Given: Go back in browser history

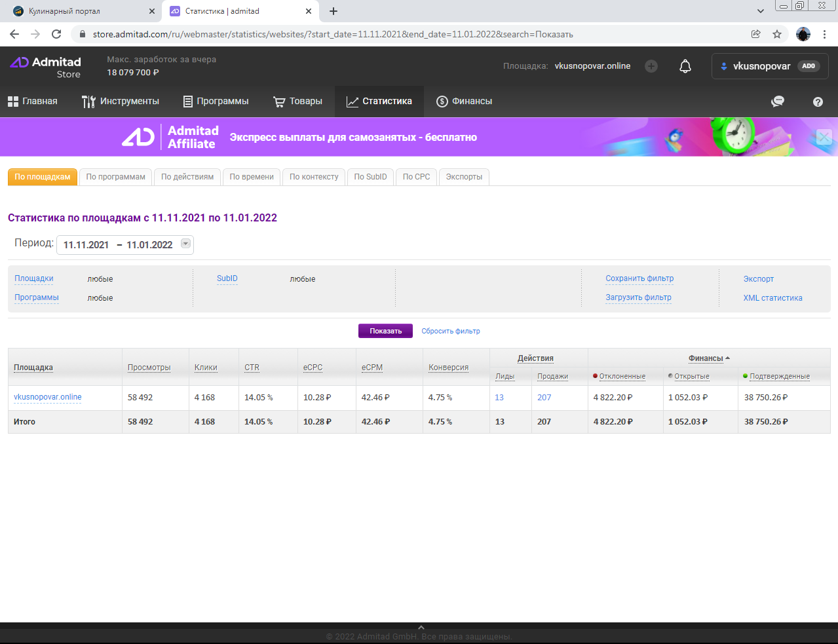Looking at the screenshot, I should point(14,34).
